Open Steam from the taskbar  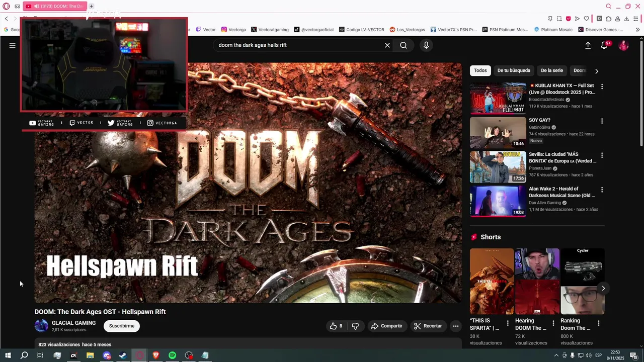pyautogui.click(x=123, y=355)
